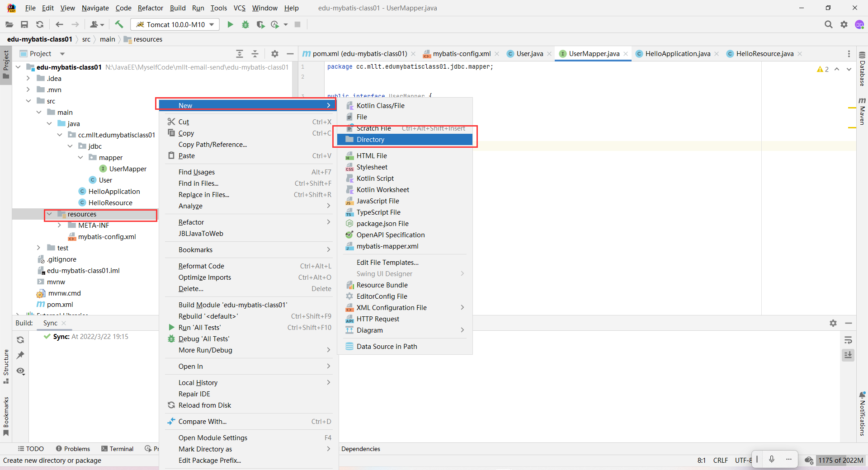Click scroll to end icon in Build output

[848, 355]
